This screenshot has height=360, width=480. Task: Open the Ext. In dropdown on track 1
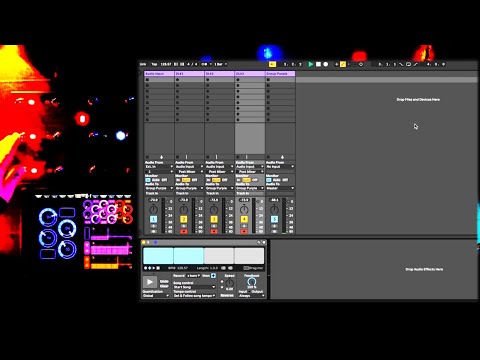coord(159,167)
